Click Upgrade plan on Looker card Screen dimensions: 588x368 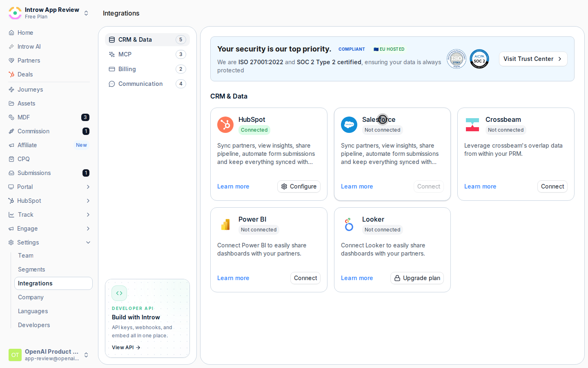[x=417, y=278]
